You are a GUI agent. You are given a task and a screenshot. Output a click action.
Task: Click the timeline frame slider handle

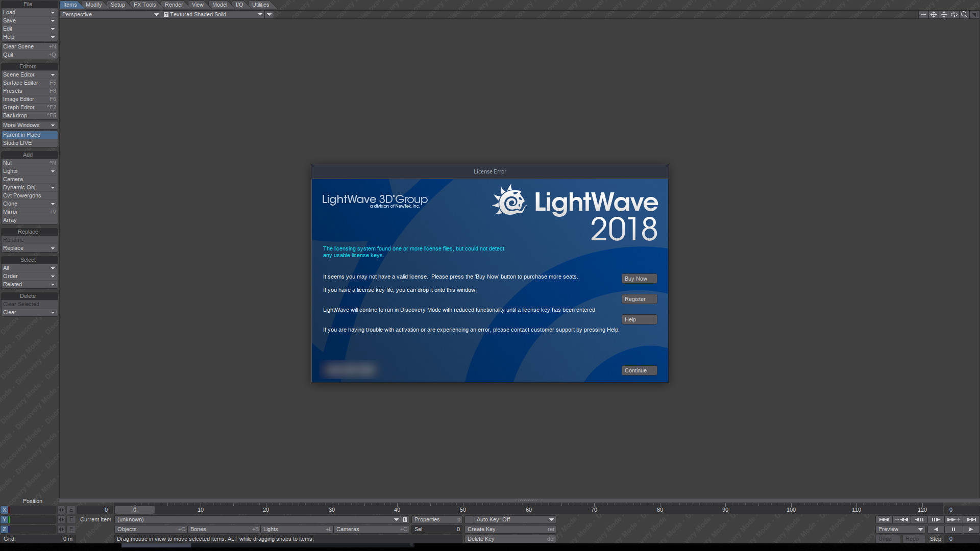pyautogui.click(x=135, y=510)
